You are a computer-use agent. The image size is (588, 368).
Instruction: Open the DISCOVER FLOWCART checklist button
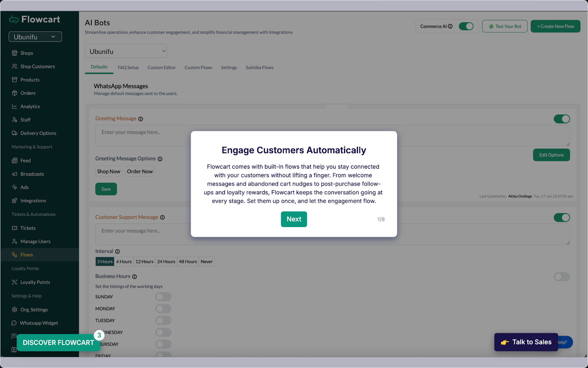click(58, 343)
